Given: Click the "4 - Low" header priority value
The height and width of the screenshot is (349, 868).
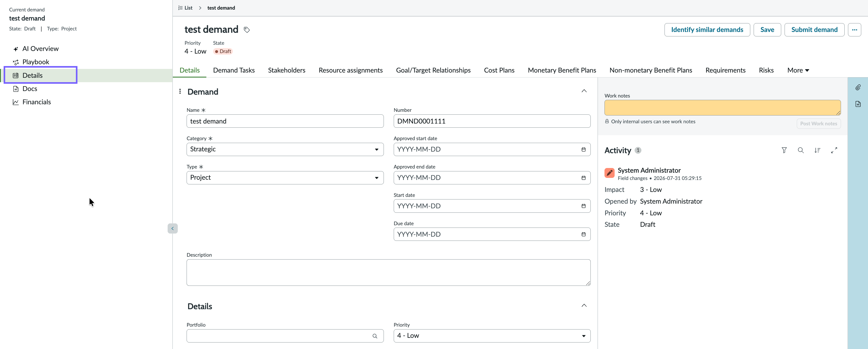Looking at the screenshot, I should 195,51.
